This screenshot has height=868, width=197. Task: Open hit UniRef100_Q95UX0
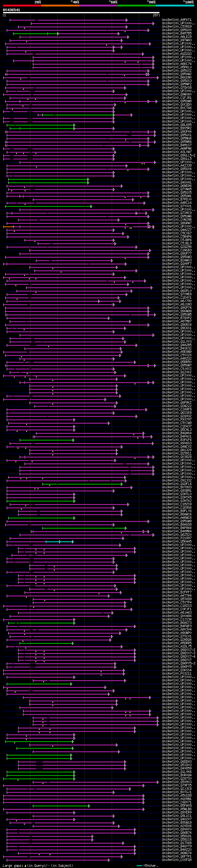(x=177, y=30)
